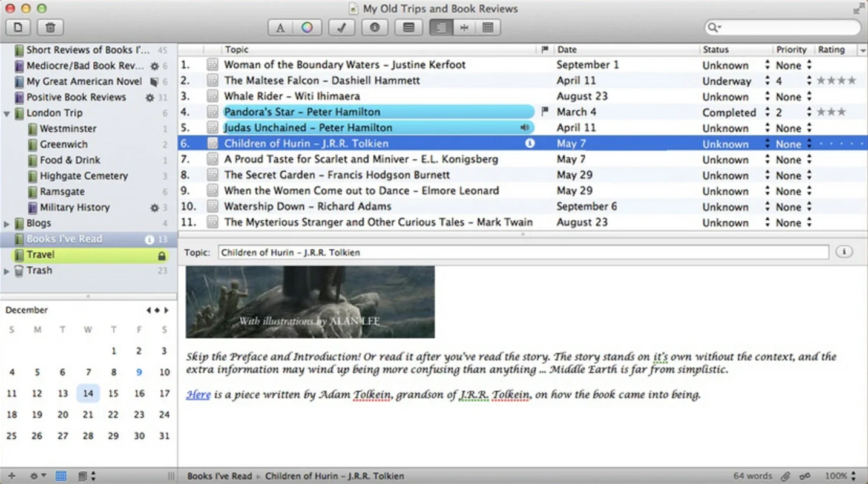Click gear icon on Positive Book Reviews

pos(150,97)
